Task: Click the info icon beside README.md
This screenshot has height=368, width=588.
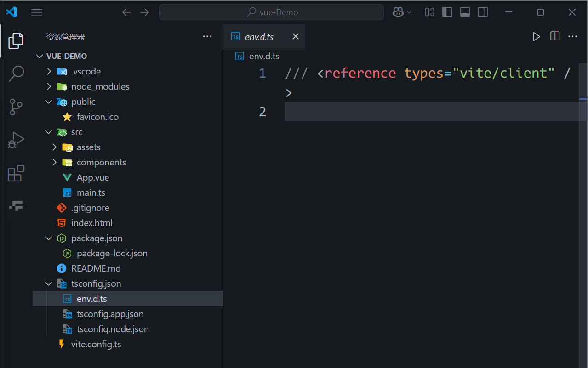Action: click(x=62, y=268)
